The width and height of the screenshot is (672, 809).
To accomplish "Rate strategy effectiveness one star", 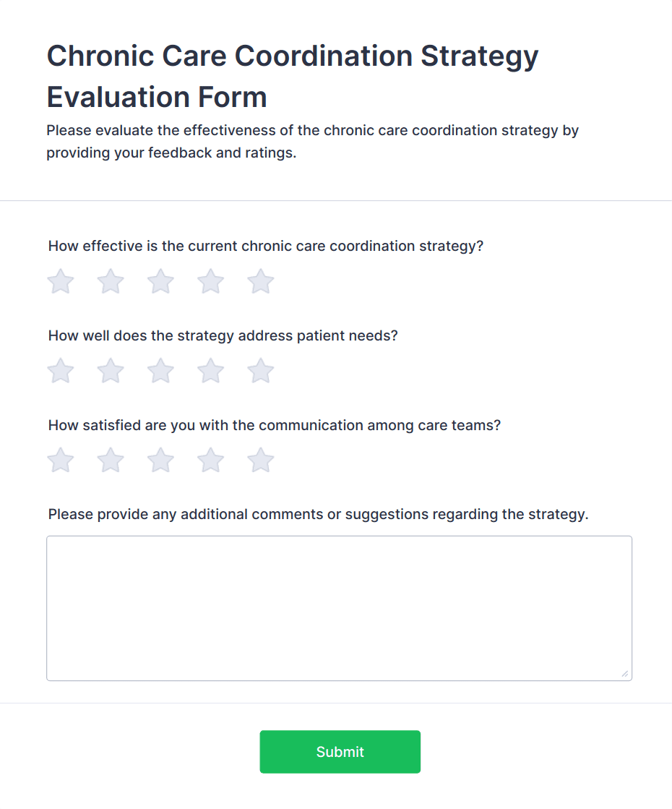I will [60, 281].
